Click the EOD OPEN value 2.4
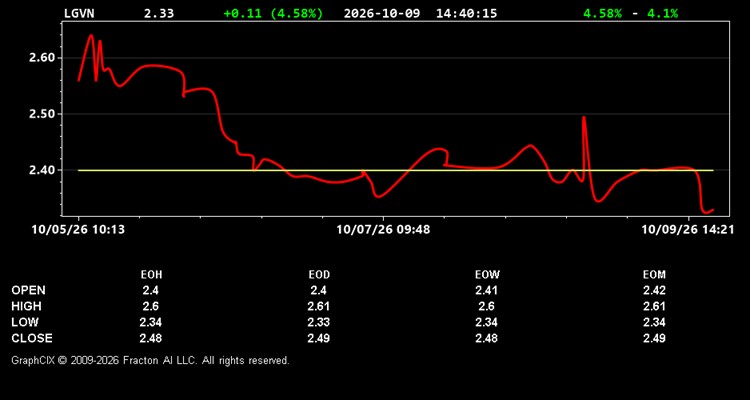The image size is (750, 400). pyautogui.click(x=319, y=290)
